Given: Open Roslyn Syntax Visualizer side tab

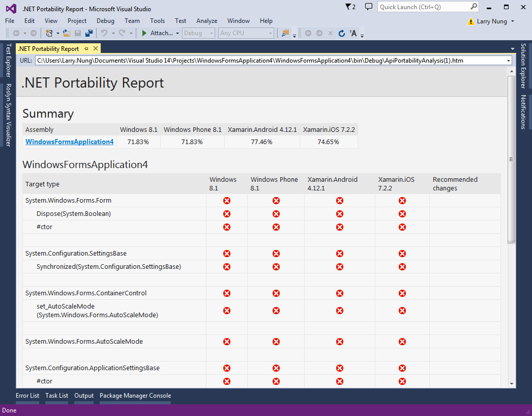Looking at the screenshot, I should tap(8, 115).
